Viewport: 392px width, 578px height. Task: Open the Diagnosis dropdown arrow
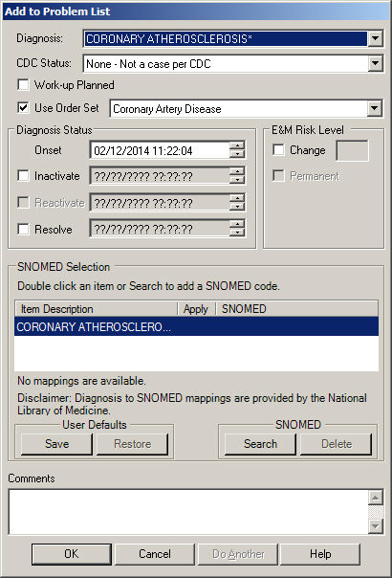tap(376, 38)
